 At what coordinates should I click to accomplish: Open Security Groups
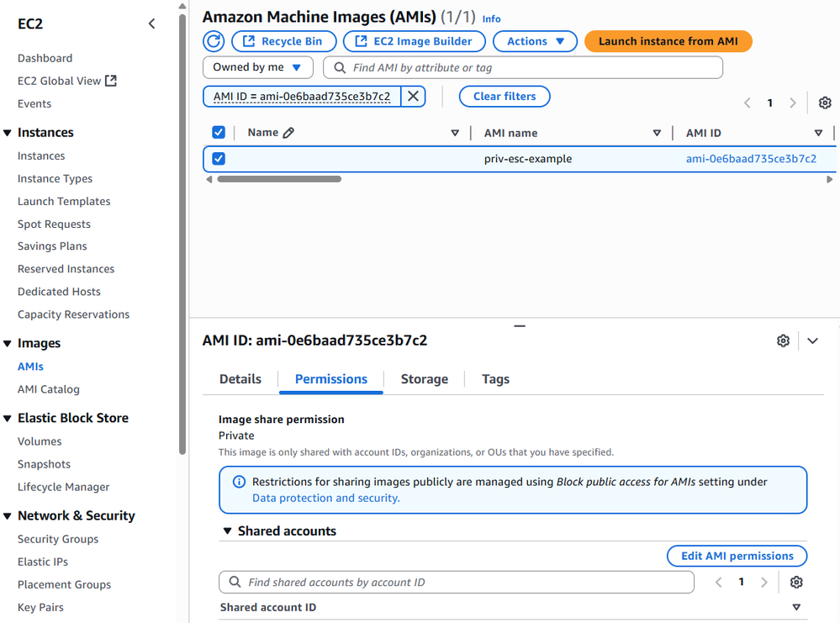point(58,540)
